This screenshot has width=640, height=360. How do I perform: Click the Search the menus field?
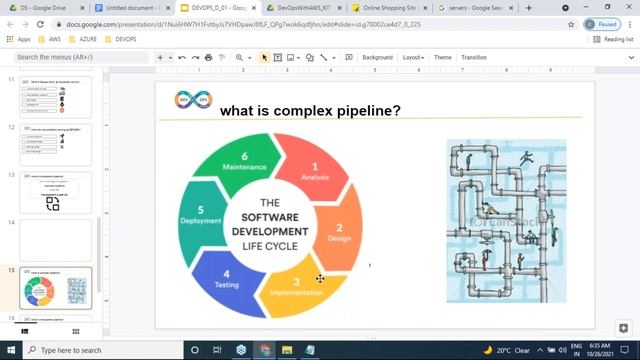coord(81,57)
